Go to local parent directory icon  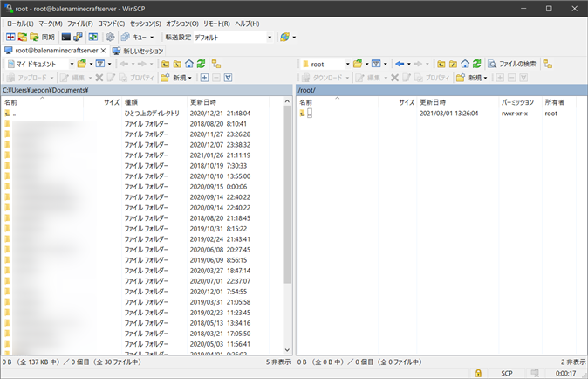(166, 64)
